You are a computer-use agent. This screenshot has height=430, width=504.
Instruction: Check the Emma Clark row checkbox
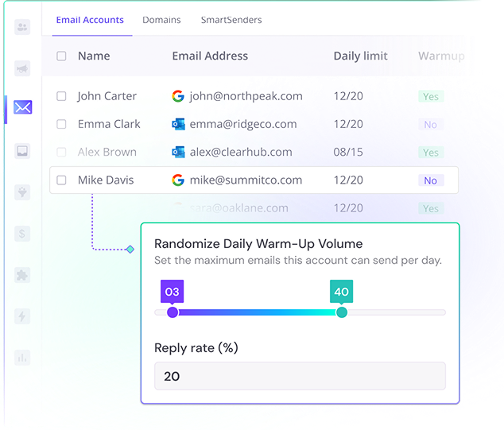tap(61, 124)
